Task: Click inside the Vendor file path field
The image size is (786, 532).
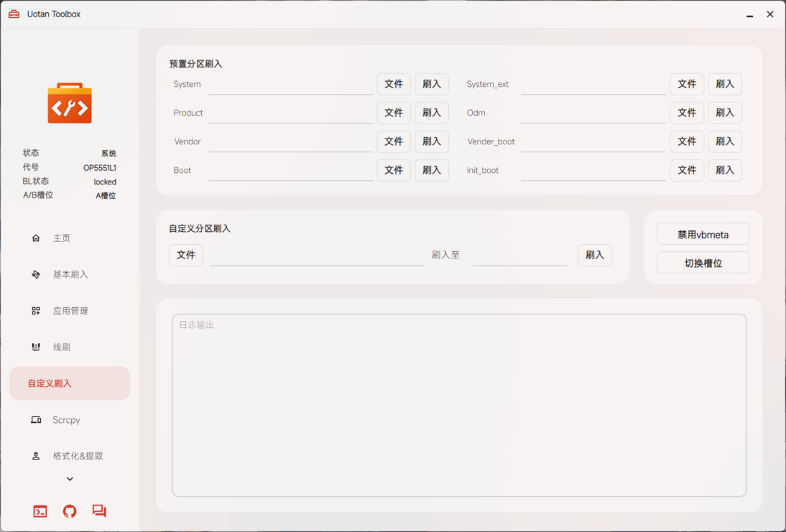Action: [x=290, y=141]
